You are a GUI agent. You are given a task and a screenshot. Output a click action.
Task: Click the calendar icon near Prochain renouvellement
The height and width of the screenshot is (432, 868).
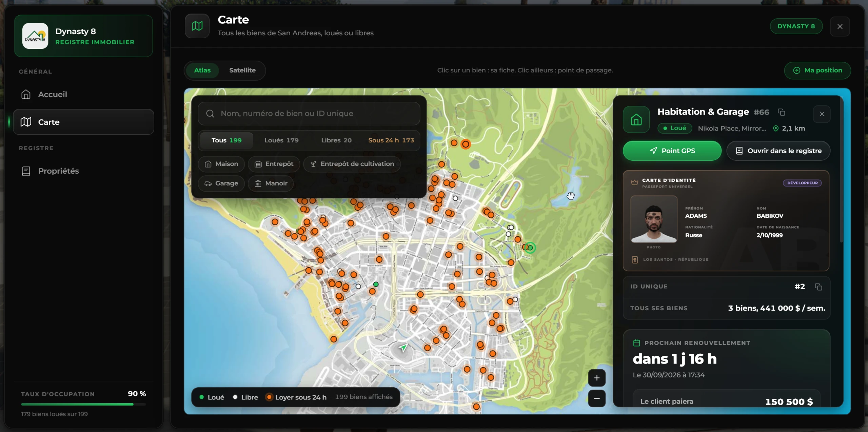(x=636, y=343)
